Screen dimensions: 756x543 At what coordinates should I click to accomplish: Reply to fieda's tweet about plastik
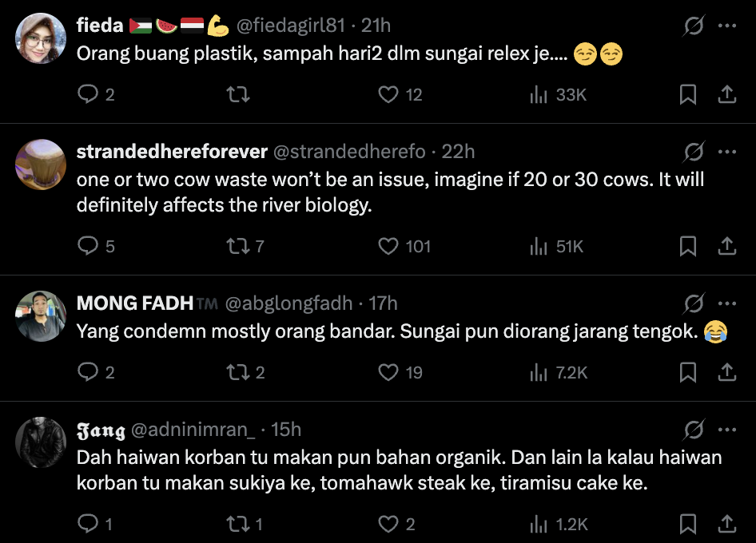point(87,95)
